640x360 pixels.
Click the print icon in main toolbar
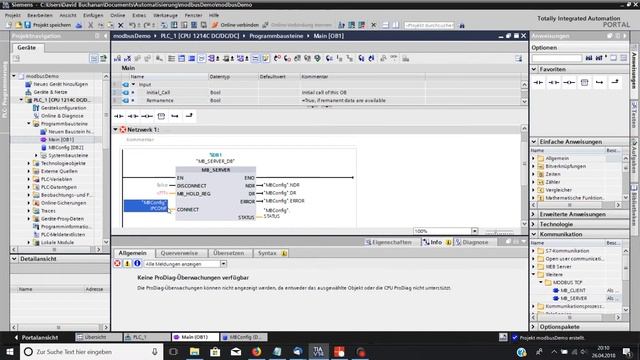pyautogui.click(x=79, y=25)
